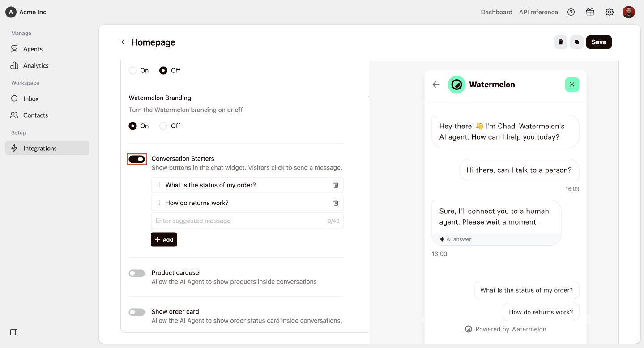Turn on the Show order card toggle
Screen dimensions: 644x348
(x=137, y=312)
